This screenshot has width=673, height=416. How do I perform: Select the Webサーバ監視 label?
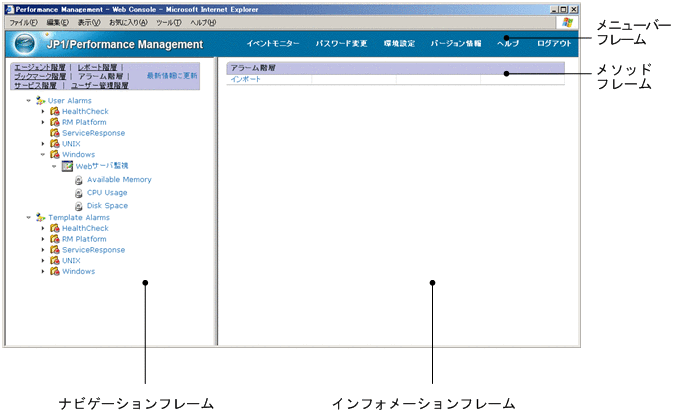point(102,166)
